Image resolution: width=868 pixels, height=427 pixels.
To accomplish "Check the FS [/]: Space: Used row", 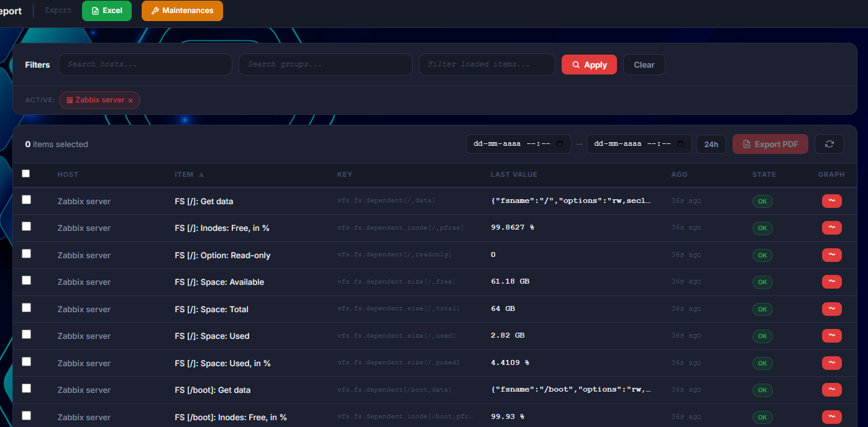I will pyautogui.click(x=26, y=335).
